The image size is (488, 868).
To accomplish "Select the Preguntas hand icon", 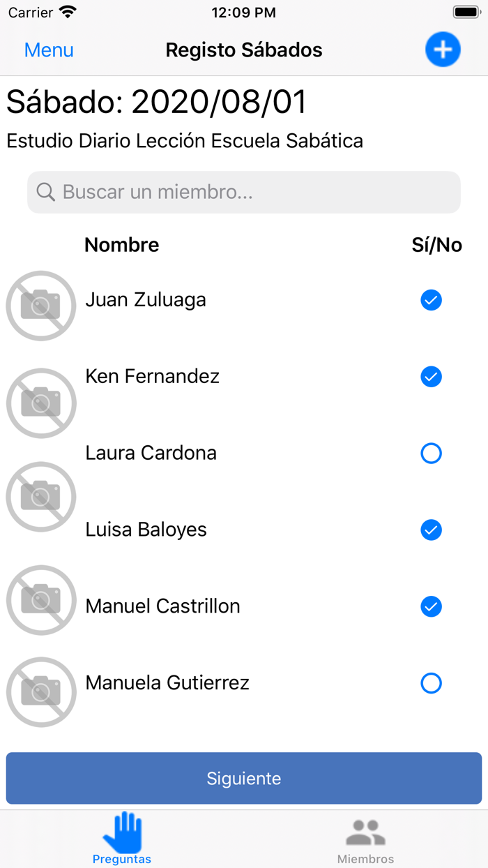I will (x=122, y=832).
